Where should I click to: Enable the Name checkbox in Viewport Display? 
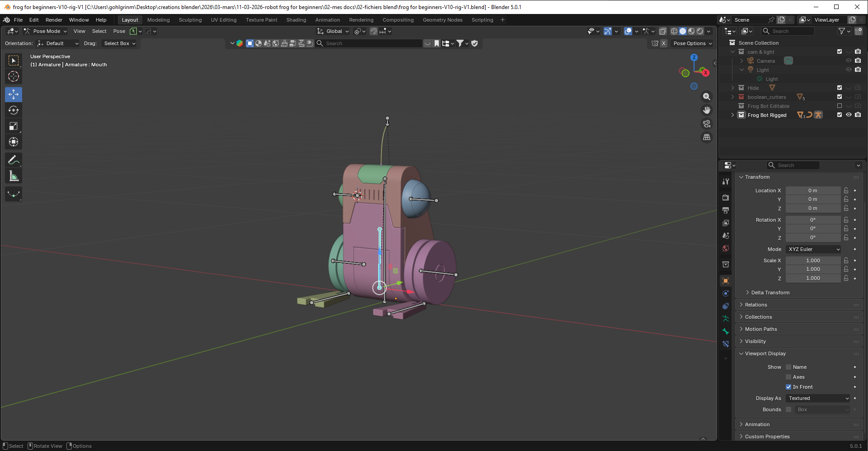coord(788,367)
